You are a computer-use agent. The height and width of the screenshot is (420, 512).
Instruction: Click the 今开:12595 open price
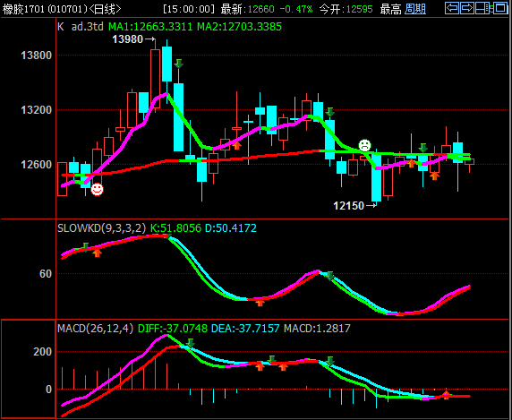point(346,9)
